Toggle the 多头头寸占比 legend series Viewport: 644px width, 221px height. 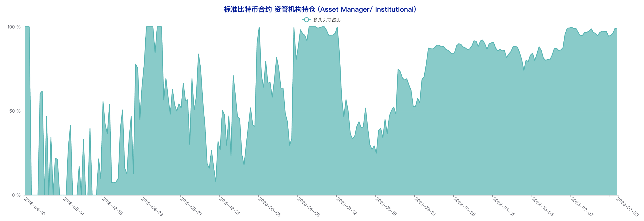[327, 20]
